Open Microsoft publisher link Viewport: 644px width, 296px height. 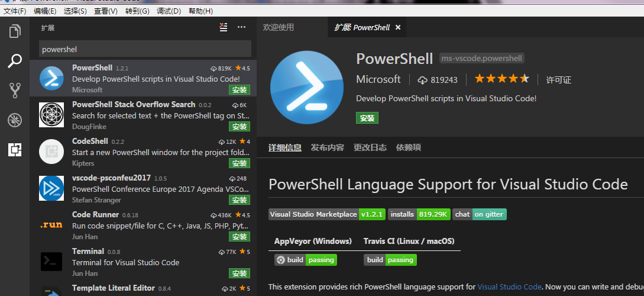tap(378, 79)
